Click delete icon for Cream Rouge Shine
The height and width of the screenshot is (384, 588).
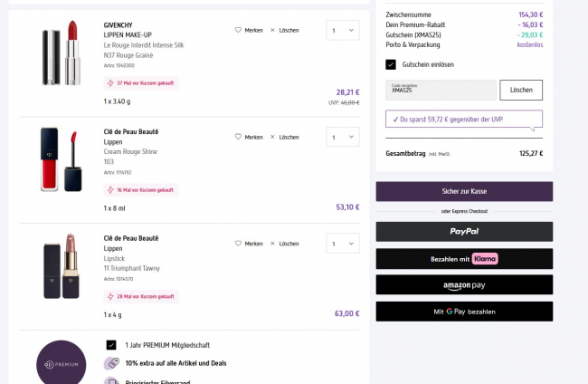click(273, 137)
